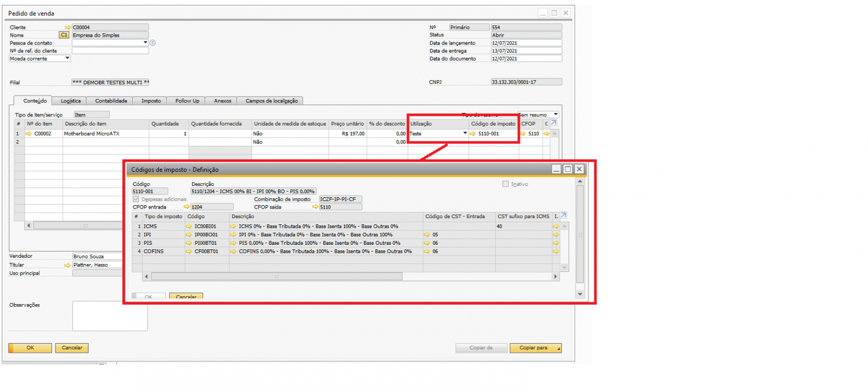Click the link arrow beside IPI code IP00BO01
Screen dimensions: 868x390
tap(189, 235)
